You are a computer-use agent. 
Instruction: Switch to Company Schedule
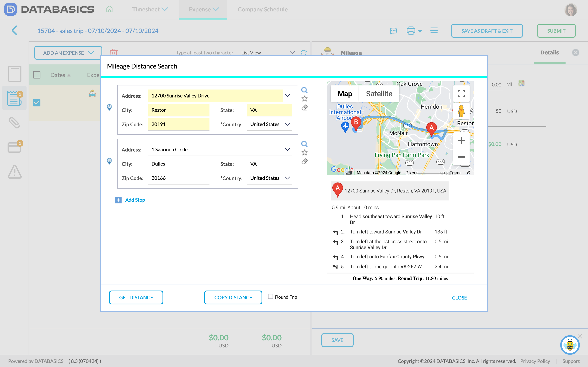263,9
